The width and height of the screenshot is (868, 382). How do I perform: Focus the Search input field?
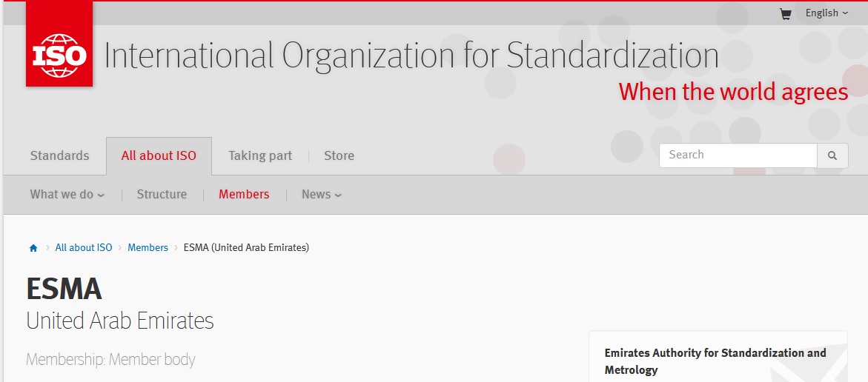(738, 155)
